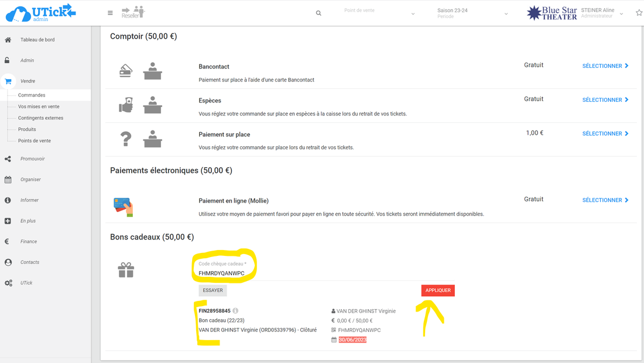The height and width of the screenshot is (363, 644).
Task: Click the hamburger menu icon
Action: [x=110, y=13]
